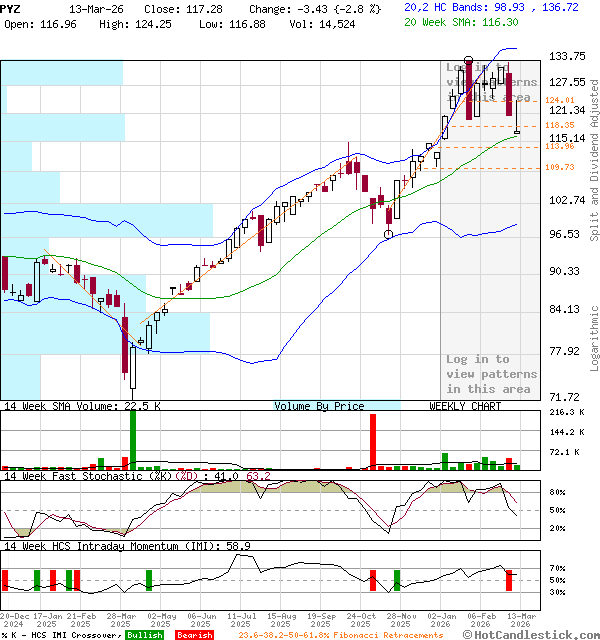Click the last red IMI crossover bar in March 2026
Image resolution: width=600 pixels, height=640 pixels.
[509, 580]
